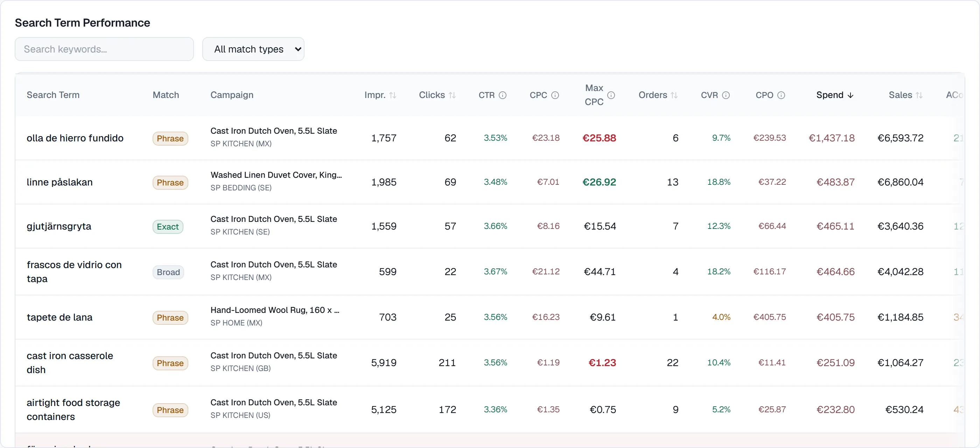The image size is (980, 448).
Task: Select search term tapete de lana
Action: 60,317
